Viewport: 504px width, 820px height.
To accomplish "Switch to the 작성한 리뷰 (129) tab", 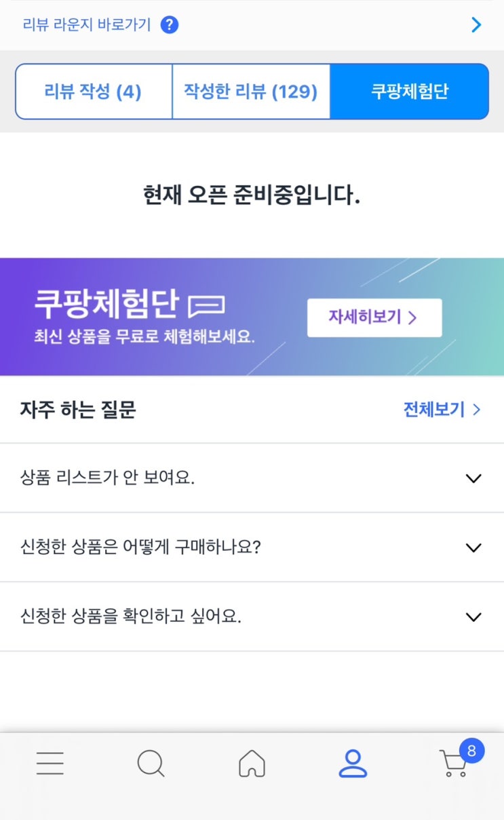I will [x=251, y=92].
